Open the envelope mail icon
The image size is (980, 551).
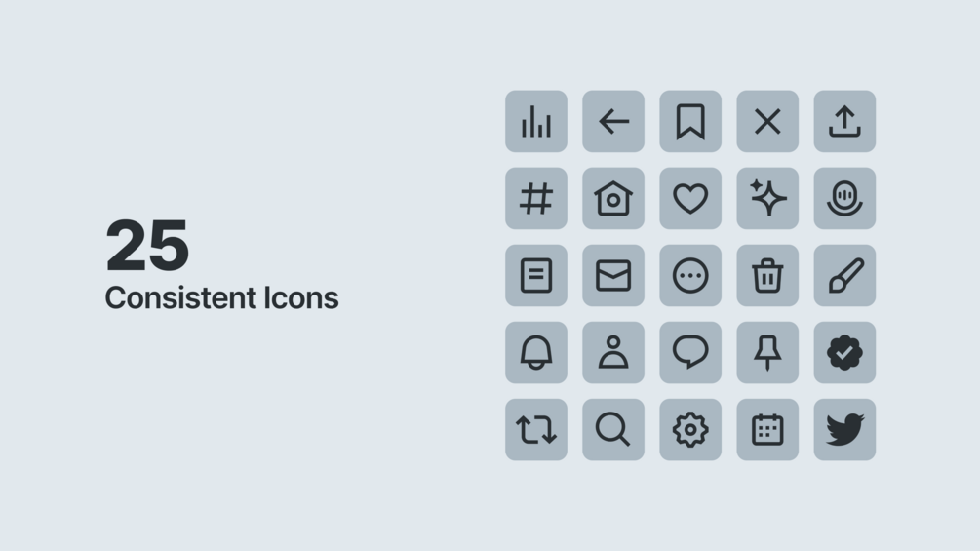[x=612, y=275]
